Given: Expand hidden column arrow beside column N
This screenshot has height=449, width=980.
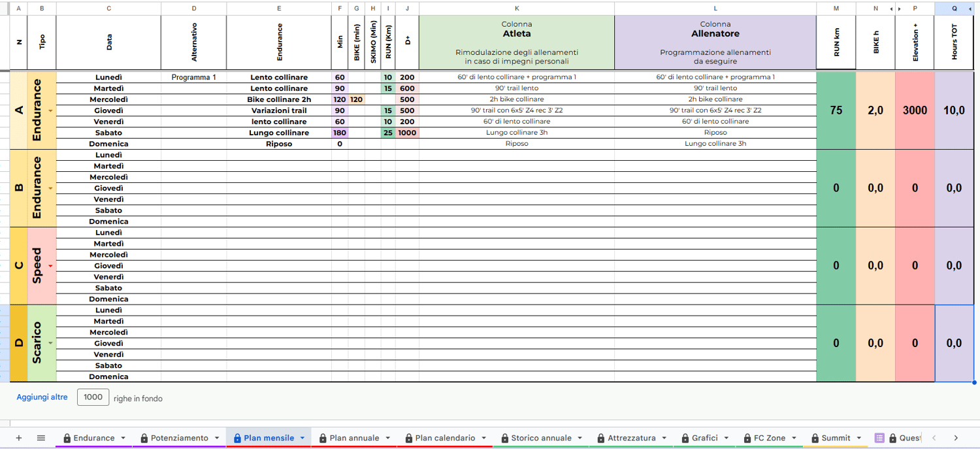Looking at the screenshot, I should pos(891,8).
